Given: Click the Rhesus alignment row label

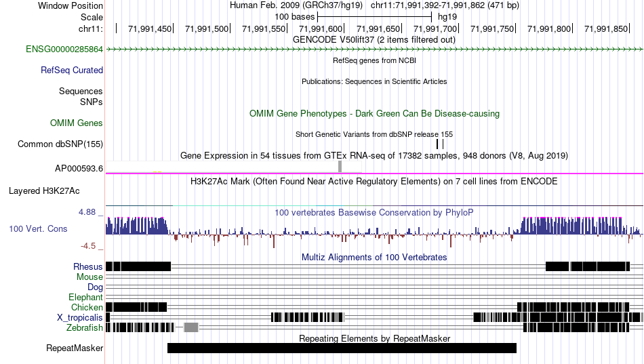Looking at the screenshot, I should [x=88, y=267].
